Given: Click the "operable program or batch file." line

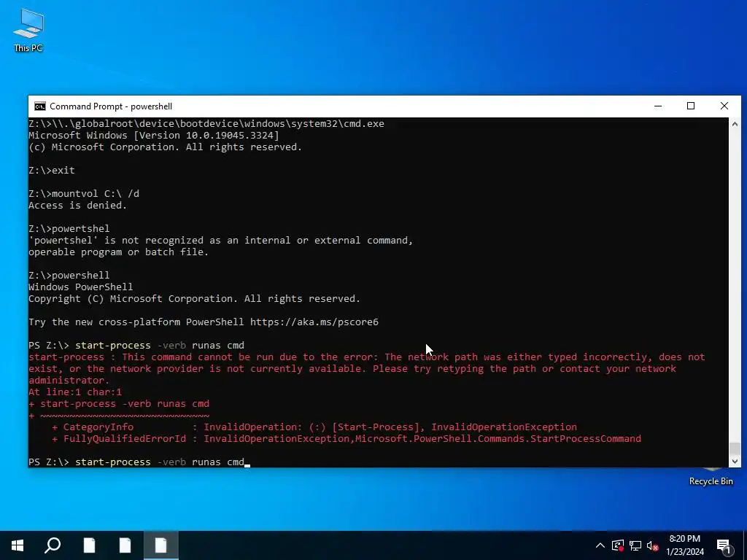Looking at the screenshot, I should pyautogui.click(x=119, y=252).
